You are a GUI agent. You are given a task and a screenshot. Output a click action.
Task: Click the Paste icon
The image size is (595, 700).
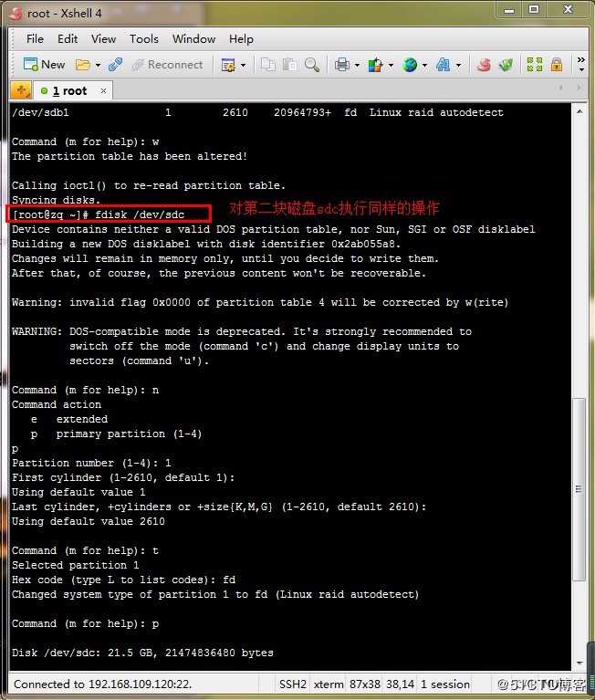290,65
